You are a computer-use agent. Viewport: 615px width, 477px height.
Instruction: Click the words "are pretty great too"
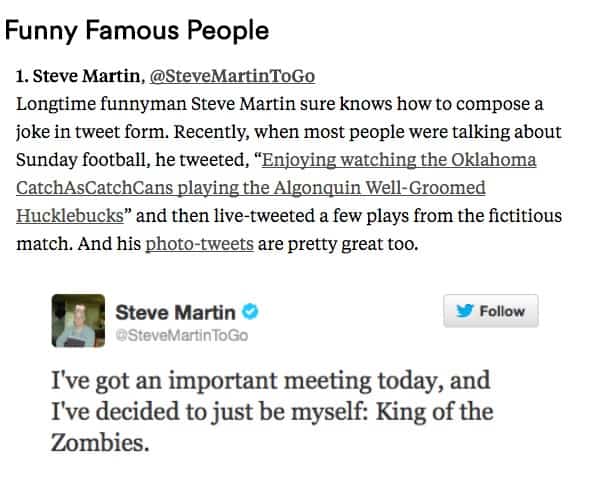point(326,243)
